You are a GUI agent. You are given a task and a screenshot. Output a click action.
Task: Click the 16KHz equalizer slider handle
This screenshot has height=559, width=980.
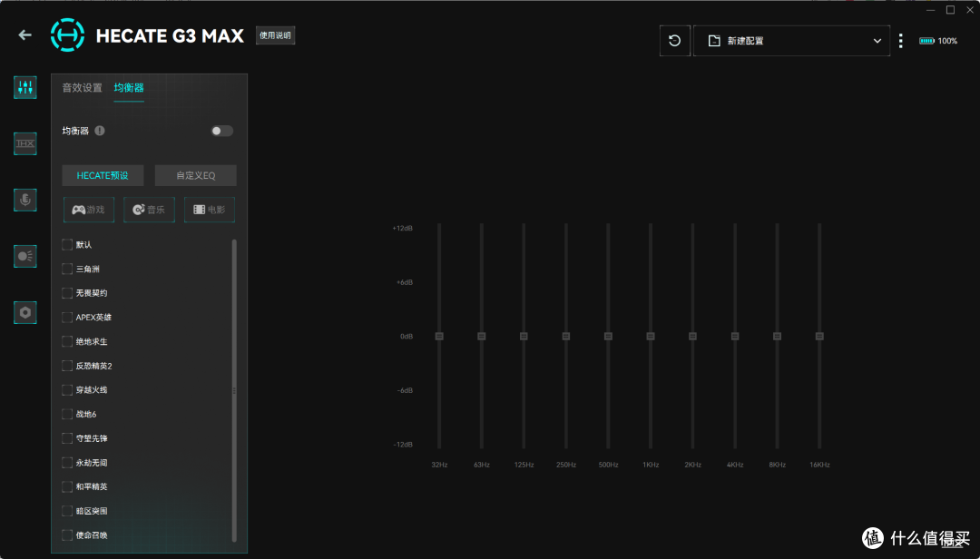coord(819,337)
